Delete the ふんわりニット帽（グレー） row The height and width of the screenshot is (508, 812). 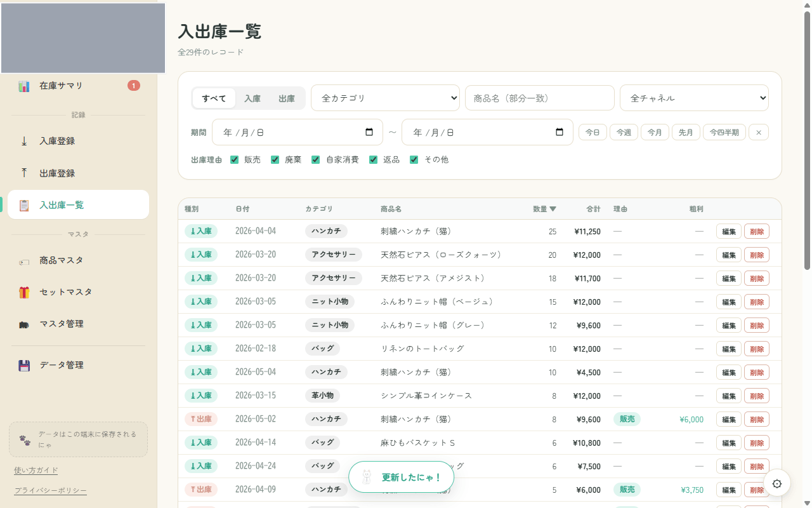tap(757, 325)
